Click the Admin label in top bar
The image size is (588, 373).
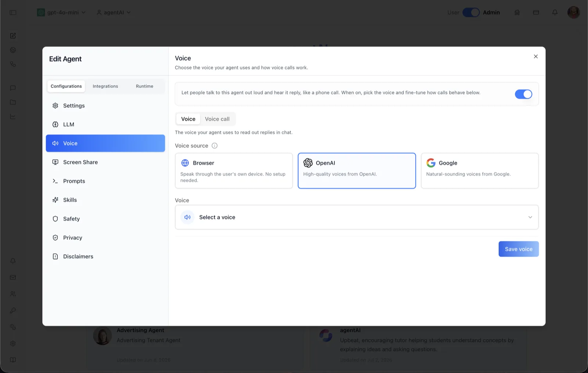coord(491,12)
